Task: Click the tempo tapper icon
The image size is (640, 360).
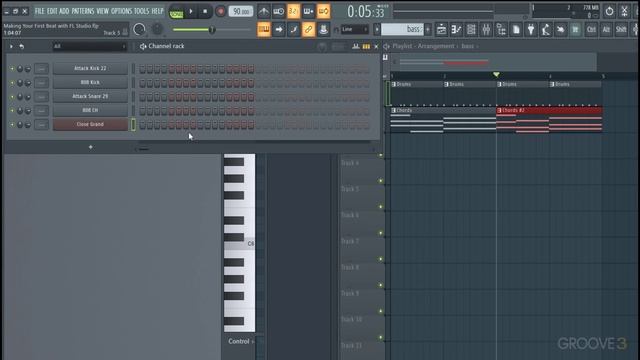Action: (x=546, y=29)
